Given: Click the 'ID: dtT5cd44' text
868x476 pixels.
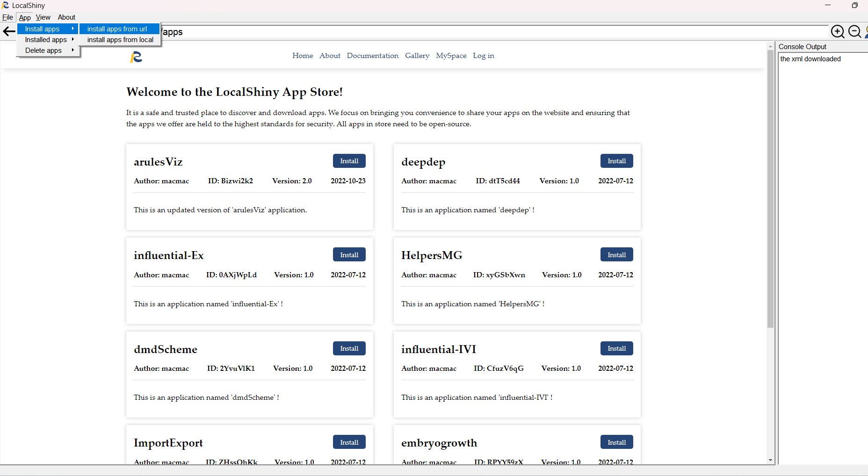Looking at the screenshot, I should [498, 181].
